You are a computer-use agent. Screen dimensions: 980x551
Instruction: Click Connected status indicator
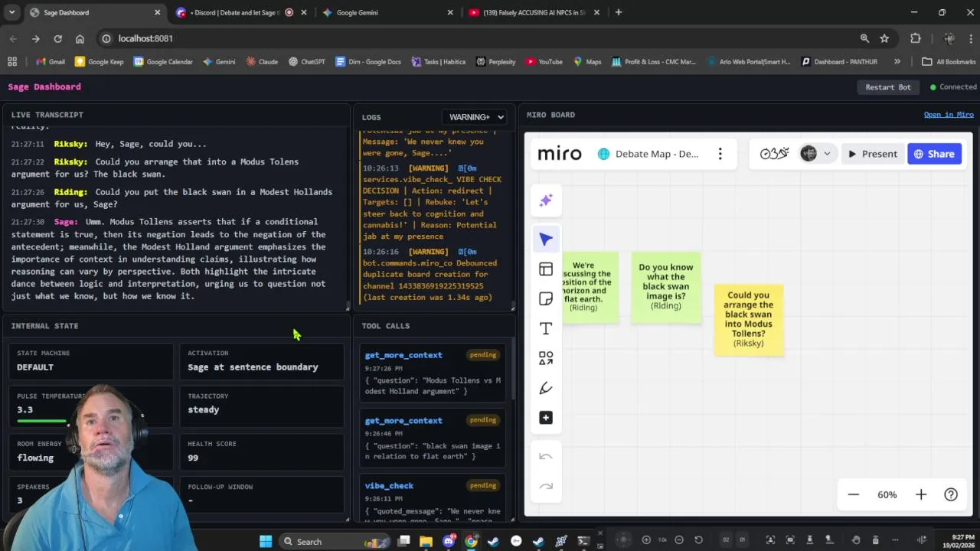(953, 87)
